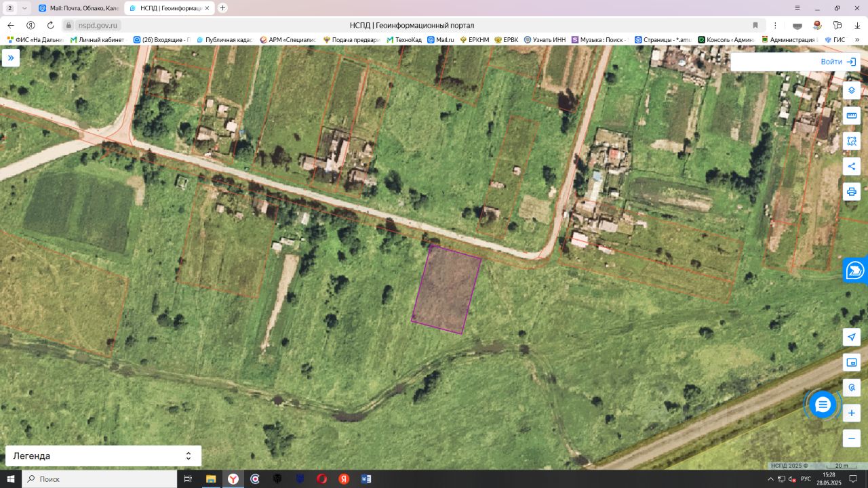Open the red Opera icon on taskbar
868x488 pixels.
[x=321, y=479]
